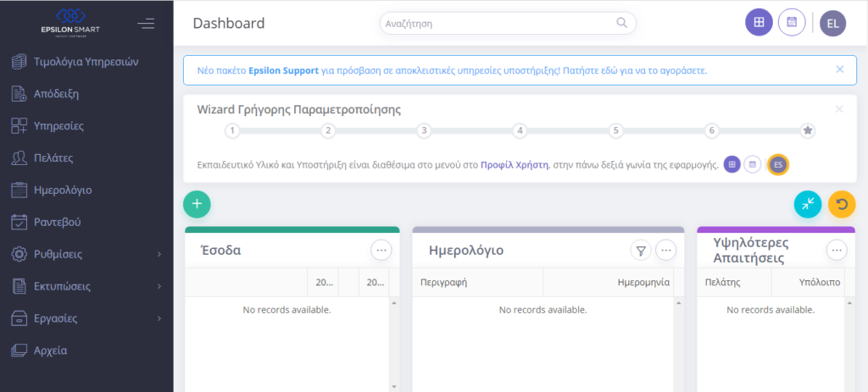The height and width of the screenshot is (392, 868).
Task: Go to Πελάτες in the sidebar
Action: coord(53,158)
